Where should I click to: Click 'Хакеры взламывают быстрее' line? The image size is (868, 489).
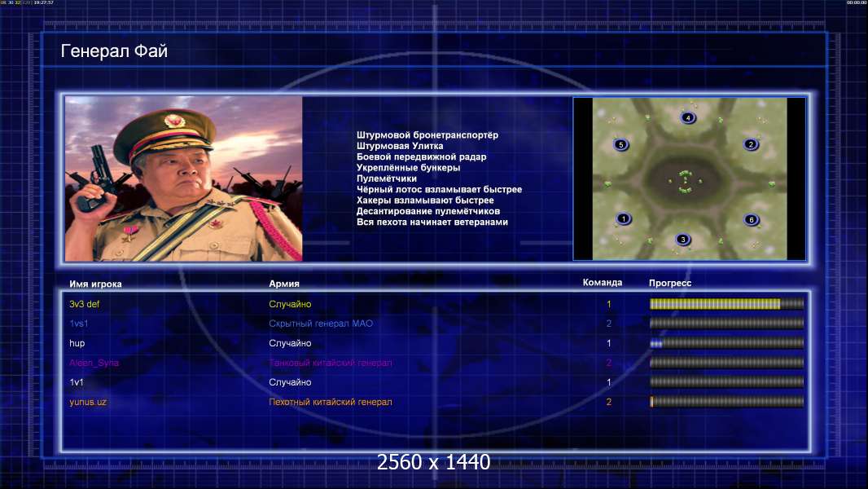425,200
